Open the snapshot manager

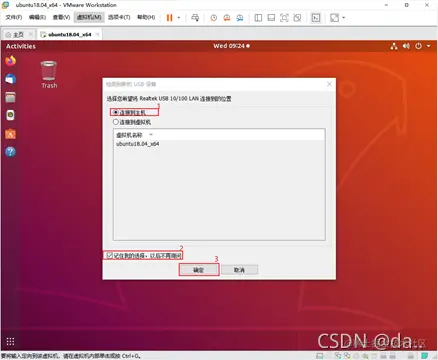tap(240, 18)
